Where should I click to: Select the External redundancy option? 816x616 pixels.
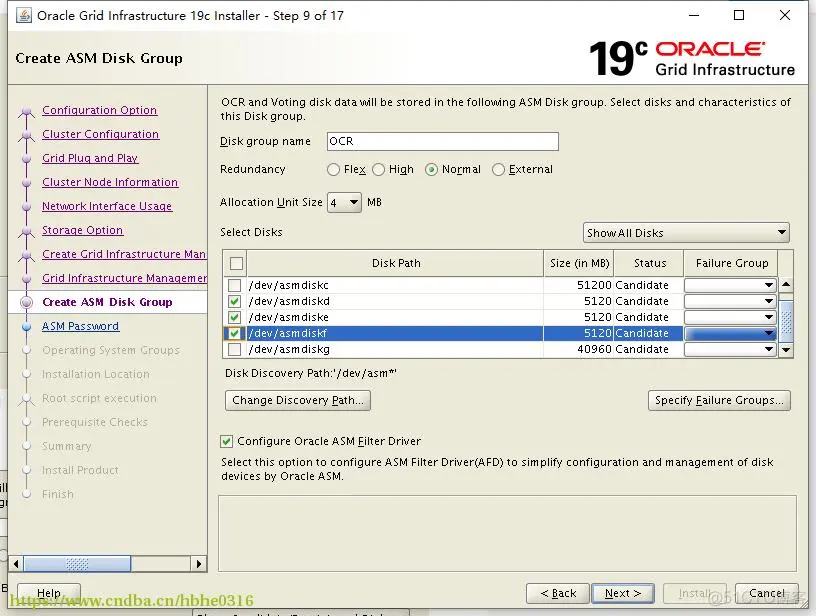click(499, 170)
